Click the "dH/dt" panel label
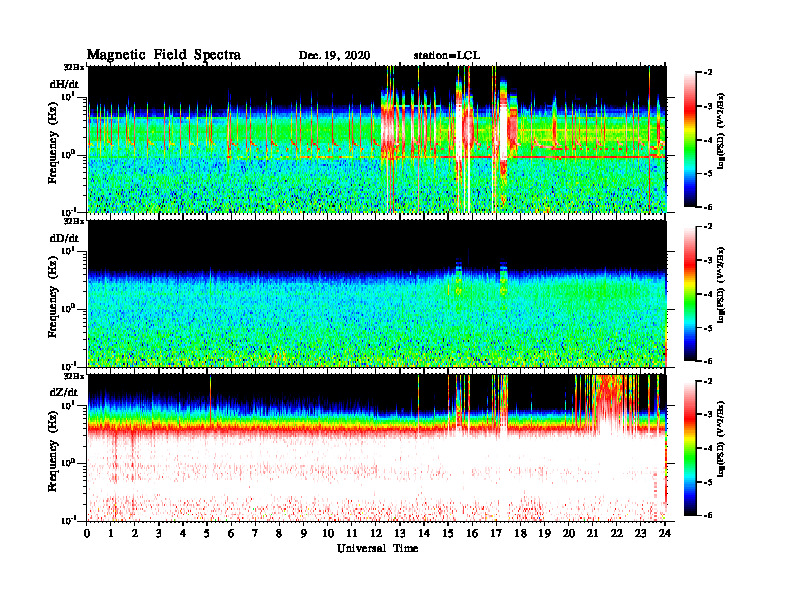This screenshot has width=792, height=612. coord(64,84)
